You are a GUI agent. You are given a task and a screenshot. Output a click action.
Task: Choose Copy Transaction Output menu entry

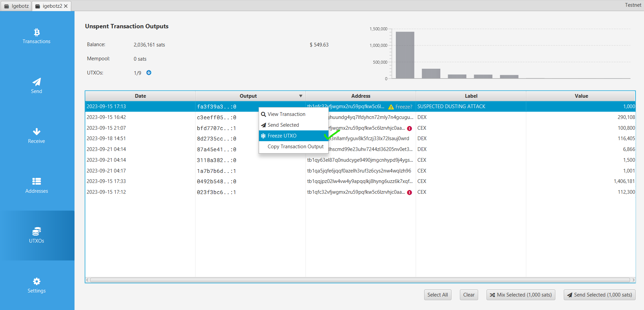point(293,147)
